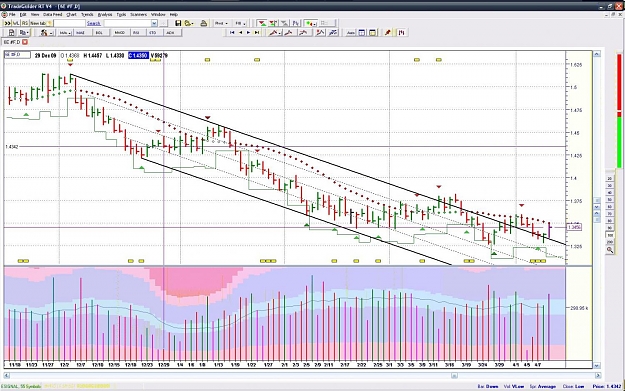This screenshot has width=625, height=391.
Task: Step back one bar
Action: click(x=240, y=33)
